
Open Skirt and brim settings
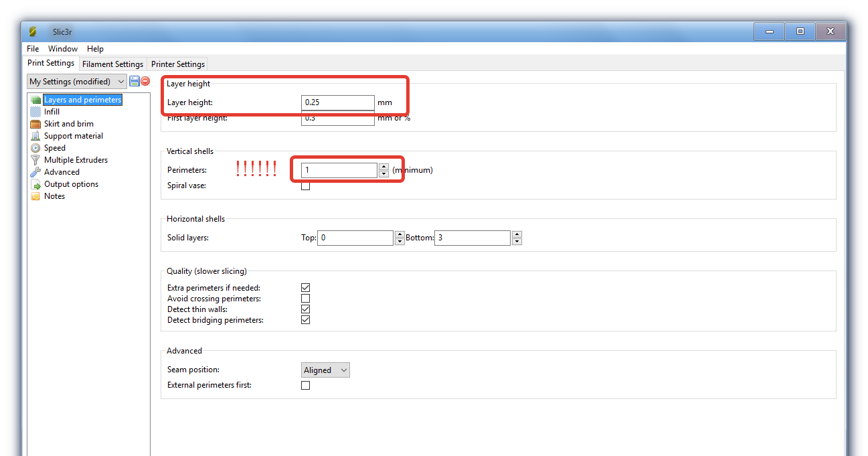(69, 124)
